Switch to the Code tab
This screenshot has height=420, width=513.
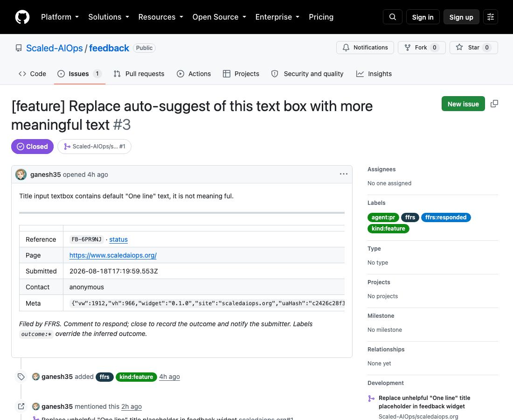(32, 74)
